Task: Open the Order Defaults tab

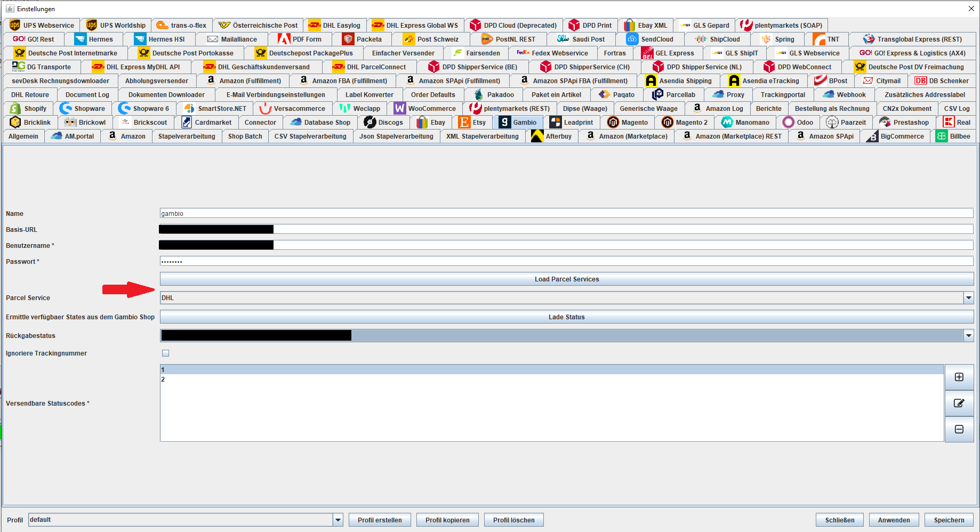Action: pos(433,95)
